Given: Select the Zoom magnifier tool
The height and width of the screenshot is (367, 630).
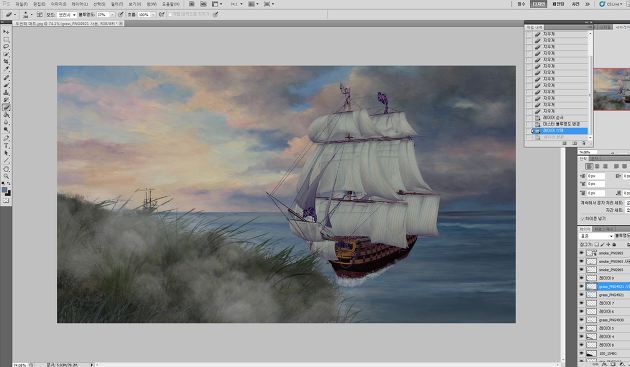Looking at the screenshot, I should (6, 177).
